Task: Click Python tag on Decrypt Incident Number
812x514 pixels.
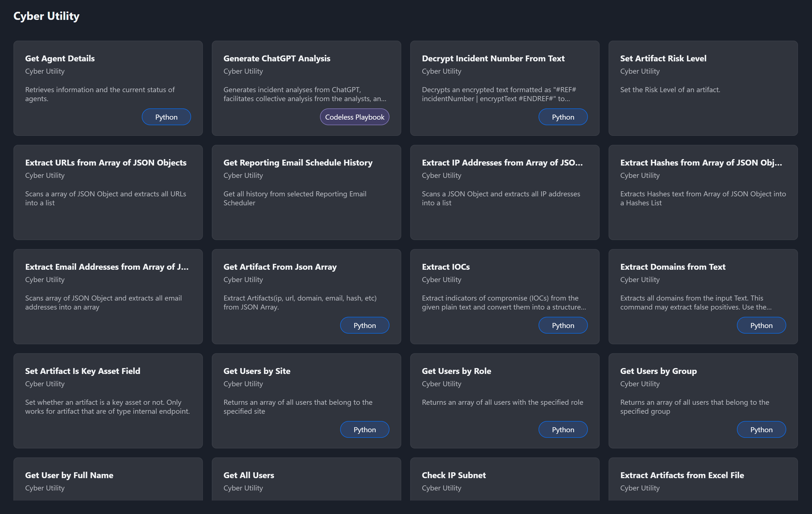Action: [x=563, y=117]
